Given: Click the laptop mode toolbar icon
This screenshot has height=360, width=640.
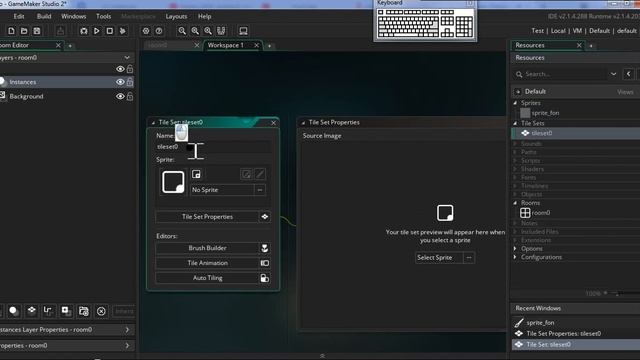Looking at the screenshot, I should click(x=243, y=31).
